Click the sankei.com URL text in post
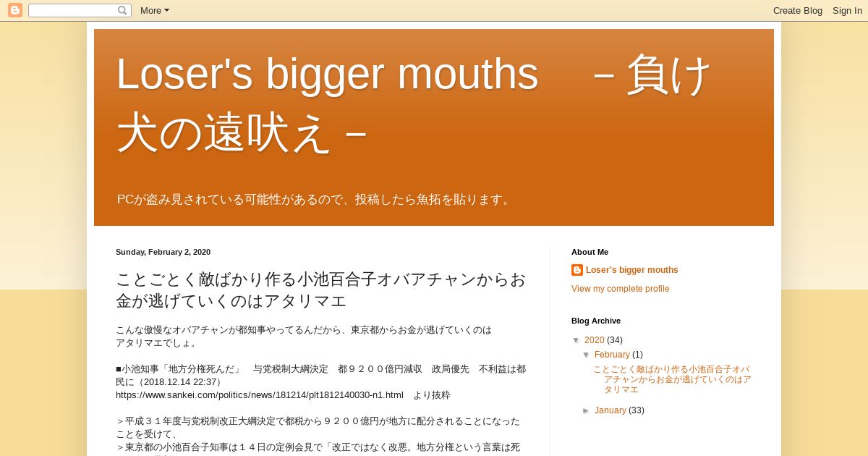The width and height of the screenshot is (868, 456). point(260,395)
